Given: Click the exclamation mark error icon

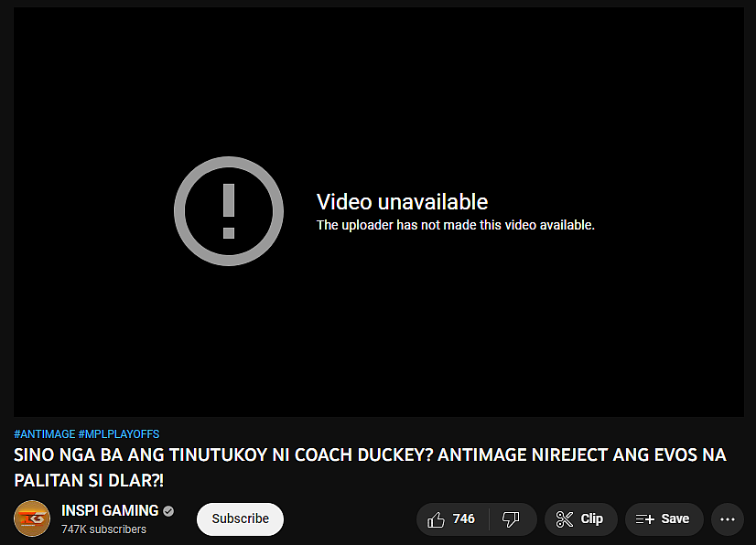Looking at the screenshot, I should point(229,211).
